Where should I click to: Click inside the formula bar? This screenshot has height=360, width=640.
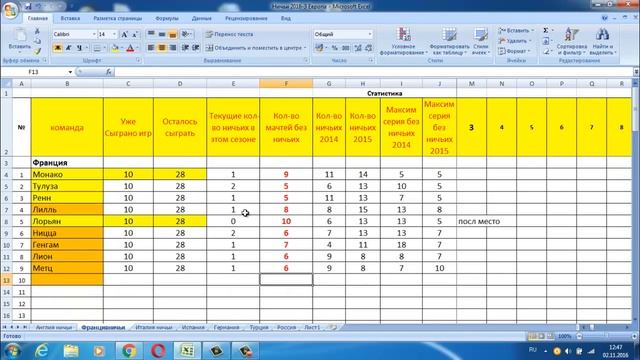pos(373,72)
